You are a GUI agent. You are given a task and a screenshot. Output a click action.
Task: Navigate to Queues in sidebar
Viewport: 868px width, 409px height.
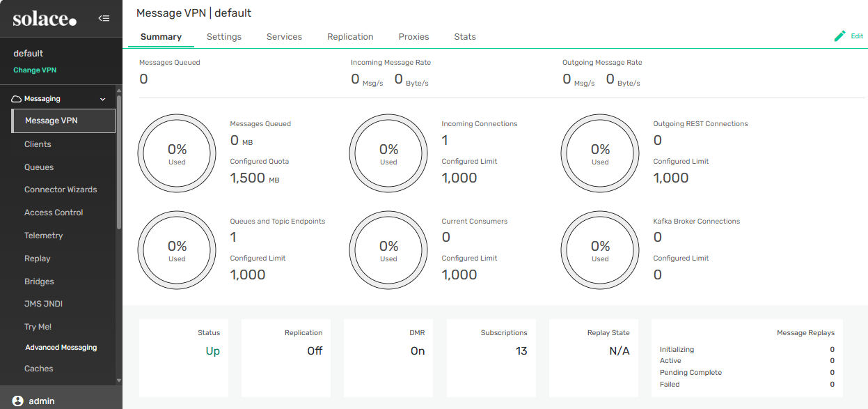pos(39,167)
